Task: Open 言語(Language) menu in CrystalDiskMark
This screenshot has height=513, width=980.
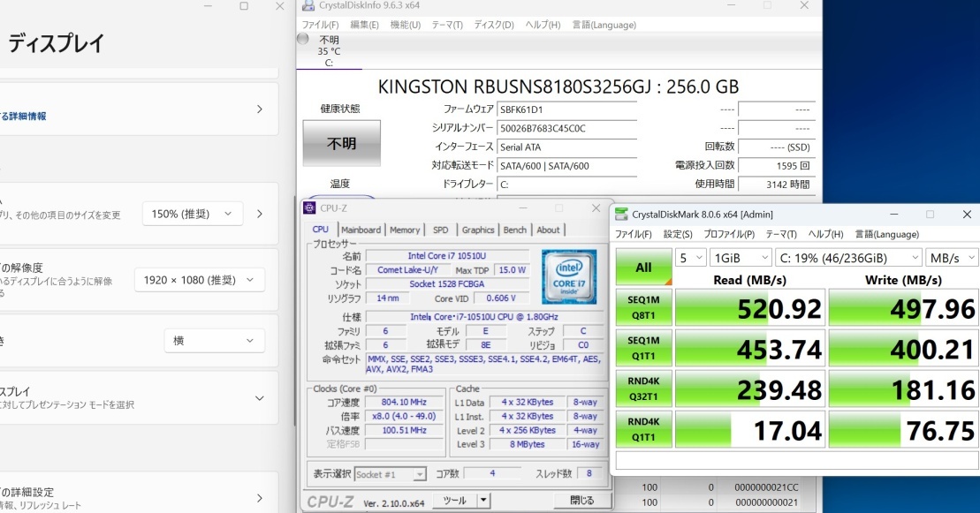Action: [x=887, y=234]
